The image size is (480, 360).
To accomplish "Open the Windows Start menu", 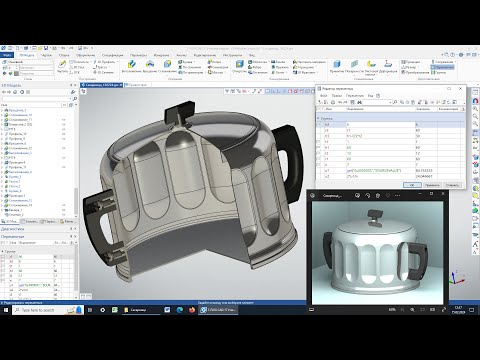I will click(6, 310).
